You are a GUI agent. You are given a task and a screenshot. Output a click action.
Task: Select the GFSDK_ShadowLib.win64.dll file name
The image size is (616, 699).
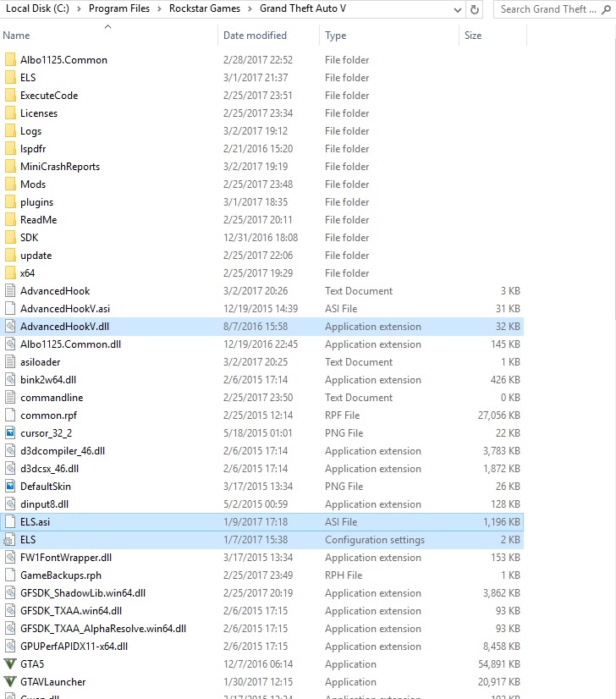(83, 593)
